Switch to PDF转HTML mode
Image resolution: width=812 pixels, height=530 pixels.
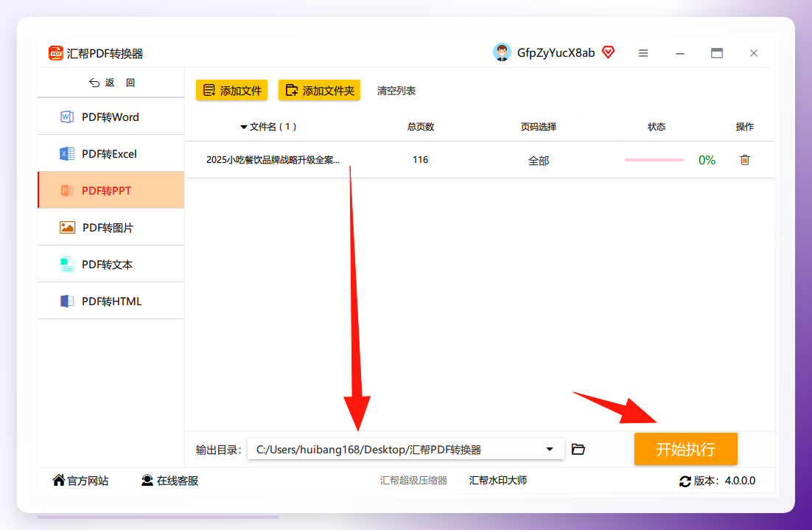click(111, 301)
